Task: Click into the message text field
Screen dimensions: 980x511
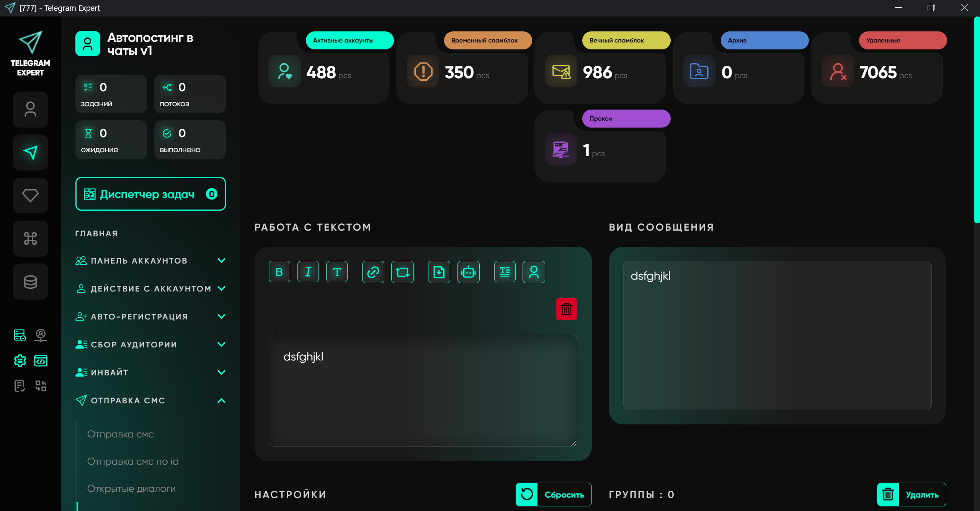Action: coord(423,391)
